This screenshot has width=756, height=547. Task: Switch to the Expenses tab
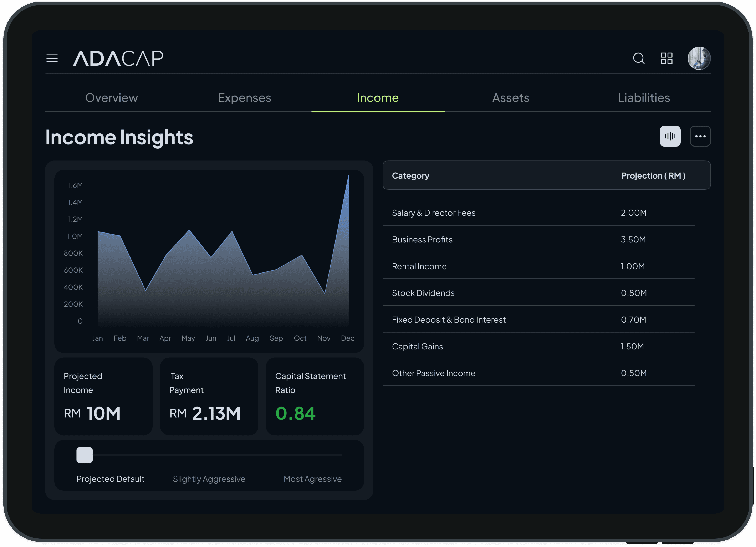pyautogui.click(x=244, y=98)
